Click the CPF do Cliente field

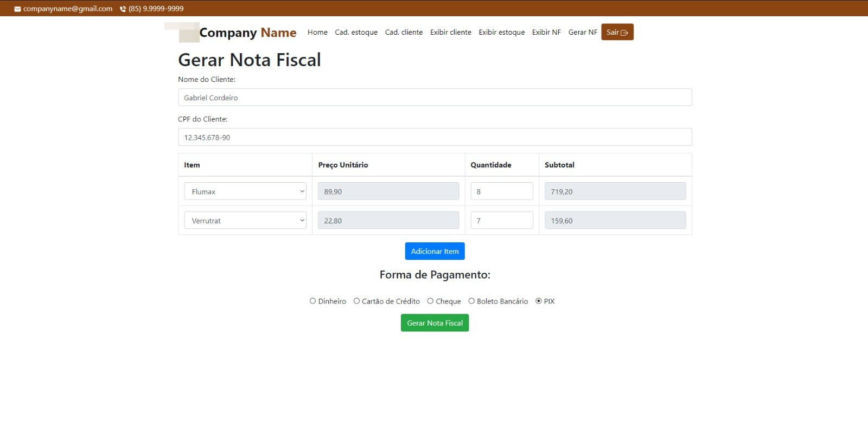click(435, 137)
